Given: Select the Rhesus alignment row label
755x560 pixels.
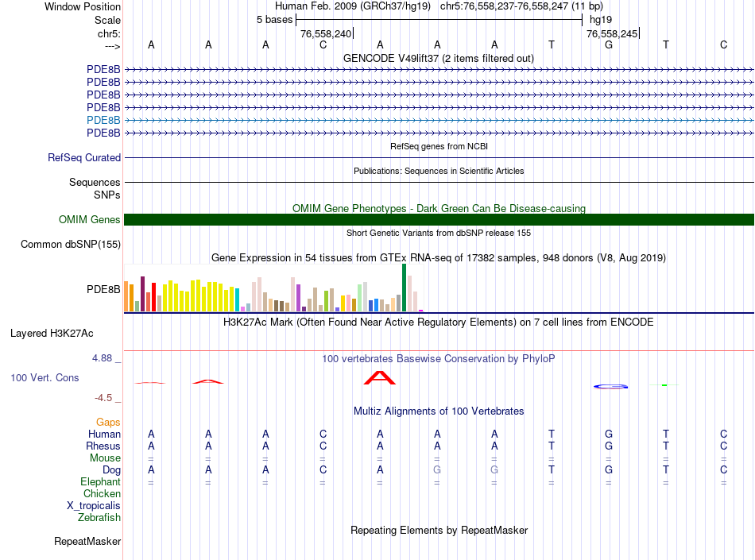Looking at the screenshot, I should [x=103, y=446].
